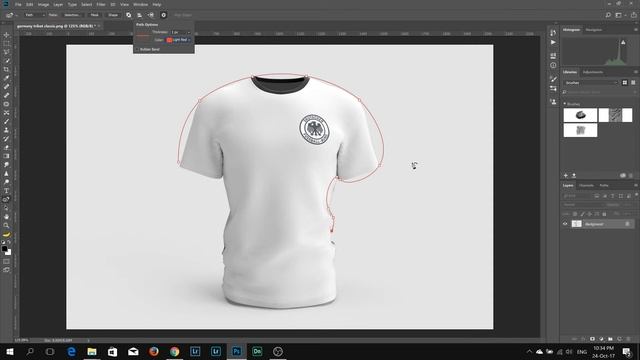Open File Explorer from the taskbar
Image resolution: width=640 pixels, height=360 pixels.
(x=92, y=351)
